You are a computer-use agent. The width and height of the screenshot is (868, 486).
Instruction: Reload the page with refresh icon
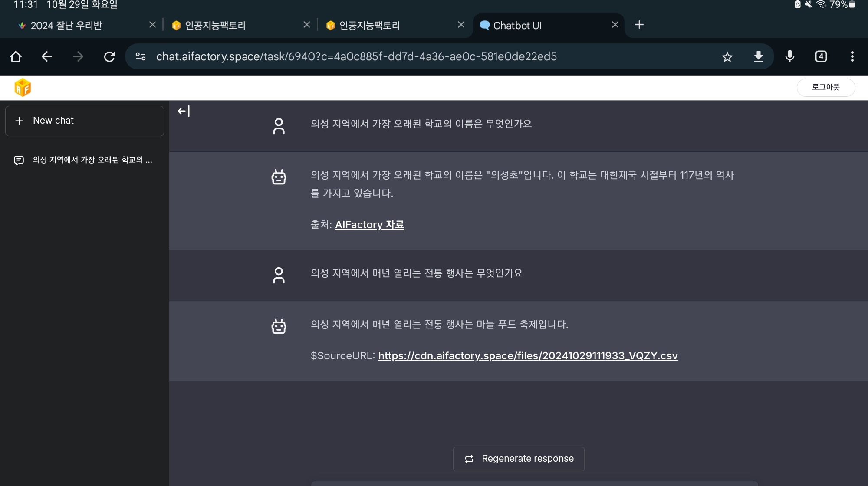click(109, 57)
